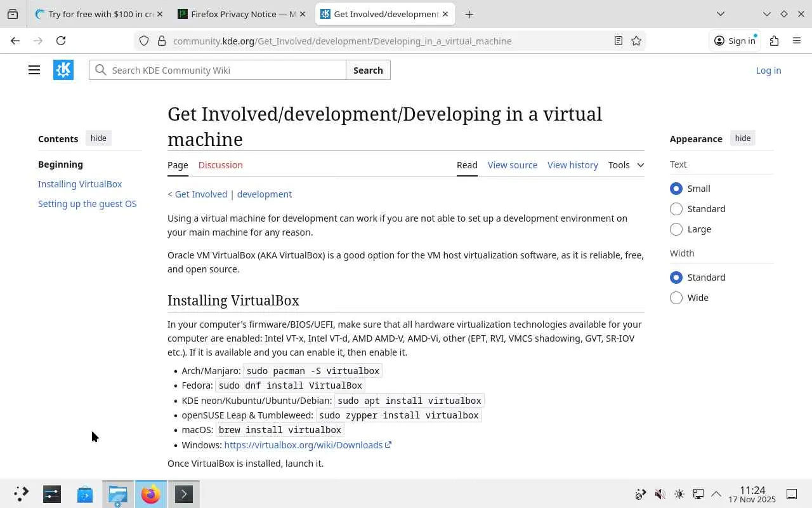Close the "Try for free" tab
The image size is (812, 508).
[x=159, y=14]
